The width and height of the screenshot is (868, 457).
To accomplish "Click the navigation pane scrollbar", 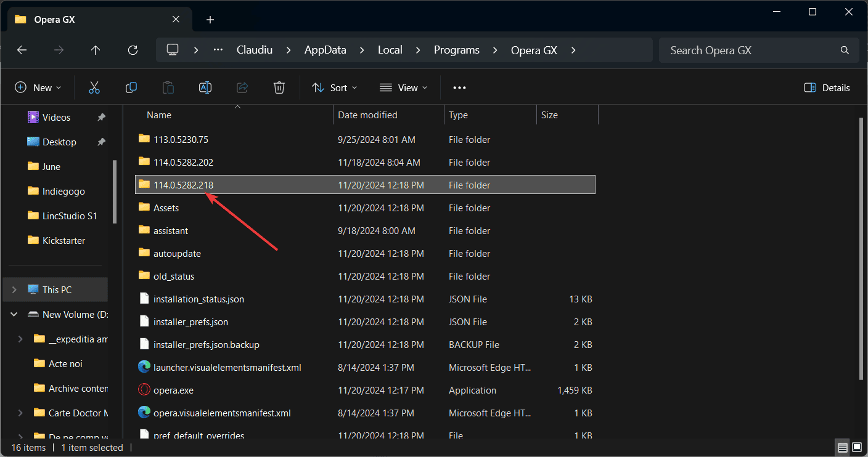I will click(115, 191).
